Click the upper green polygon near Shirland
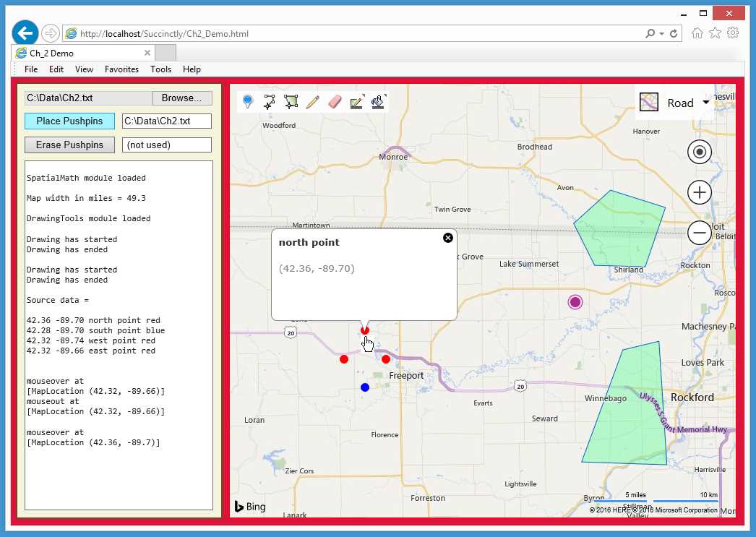The width and height of the screenshot is (756, 537). point(621,229)
